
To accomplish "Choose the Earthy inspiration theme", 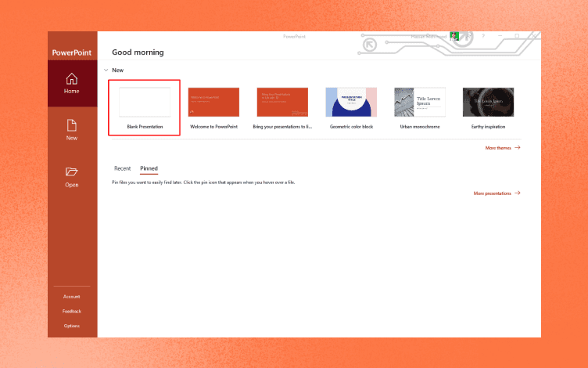I will click(488, 108).
